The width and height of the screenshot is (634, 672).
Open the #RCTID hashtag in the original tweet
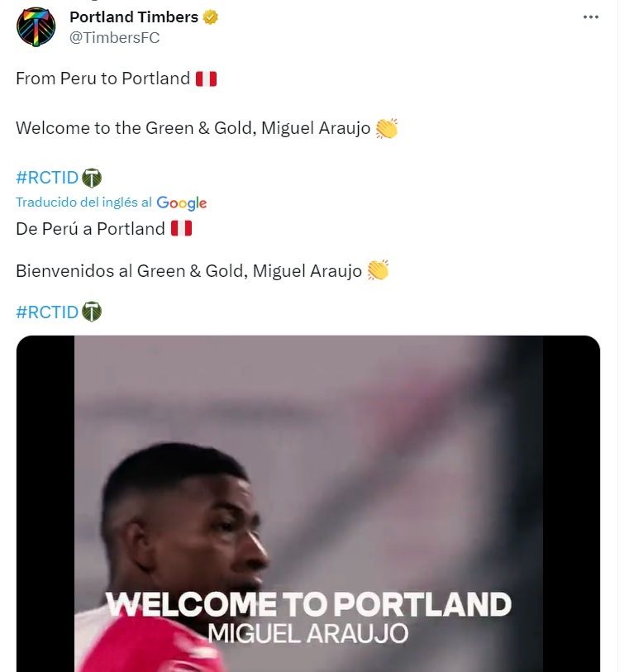pyautogui.click(x=47, y=178)
